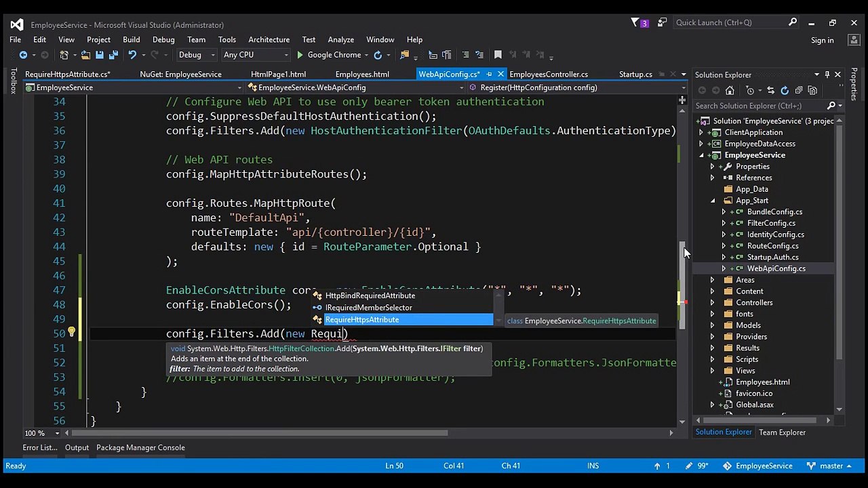Undo last edit with toolbar arrow

point(132,55)
